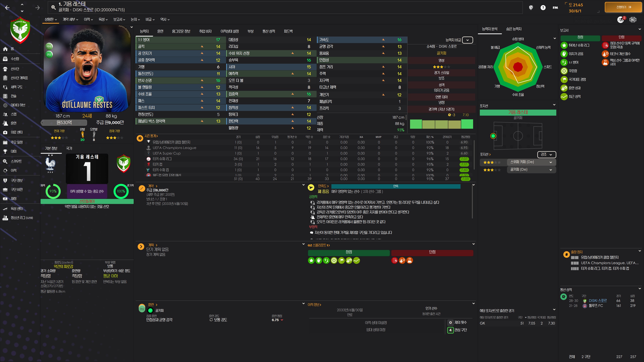Select goalkeeper position dot on pitch
The image size is (644, 362).
coord(493,136)
